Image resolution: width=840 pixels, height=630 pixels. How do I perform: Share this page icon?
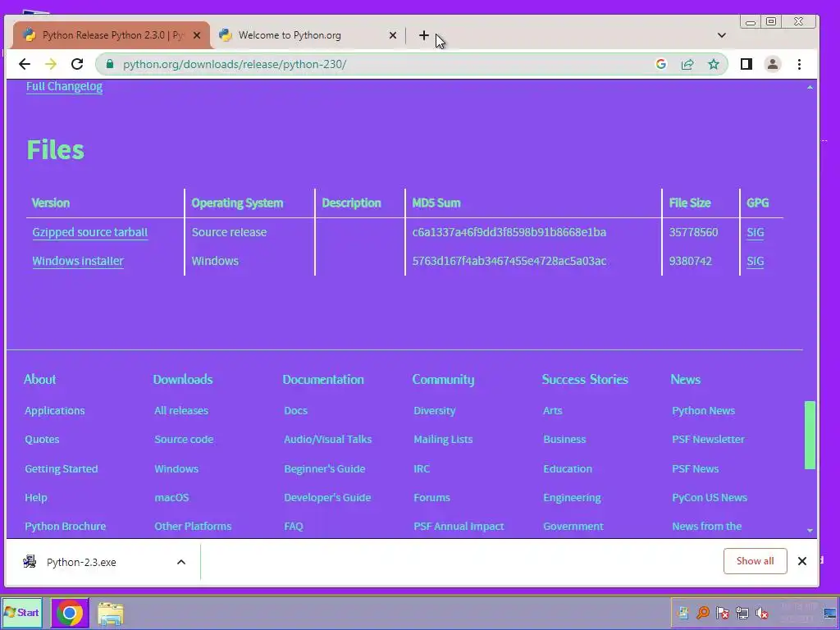[687, 64]
